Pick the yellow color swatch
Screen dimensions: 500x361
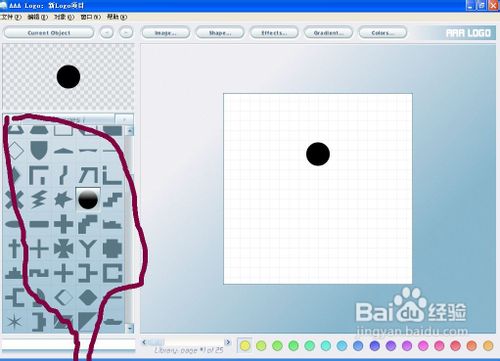click(x=245, y=346)
